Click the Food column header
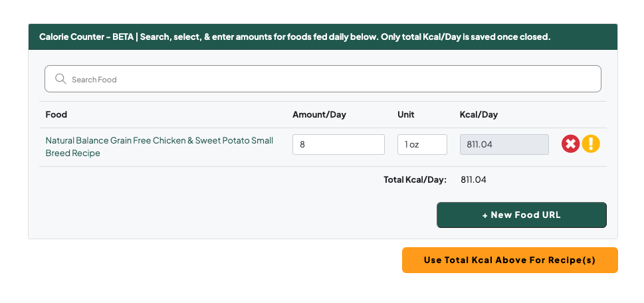 click(x=56, y=114)
